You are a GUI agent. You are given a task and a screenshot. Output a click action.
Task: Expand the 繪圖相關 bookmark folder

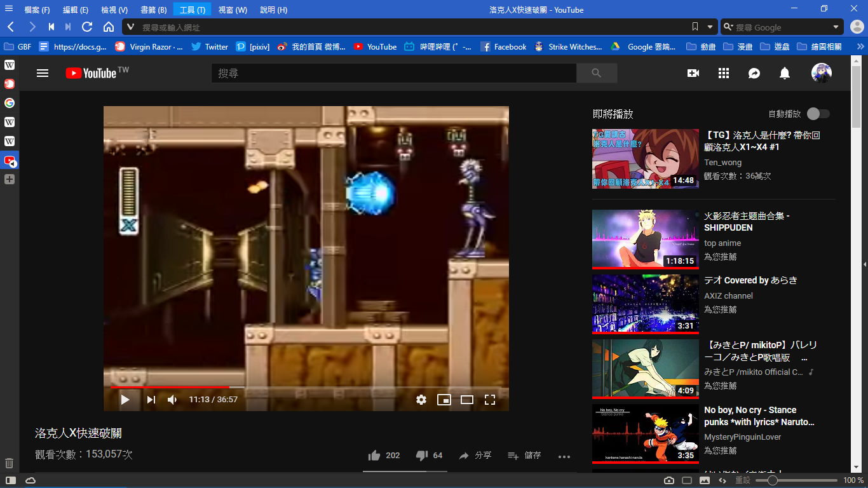[819, 46]
